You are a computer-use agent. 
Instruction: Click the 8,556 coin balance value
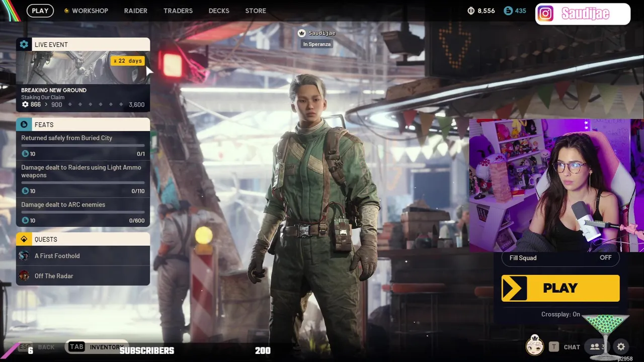tap(486, 11)
